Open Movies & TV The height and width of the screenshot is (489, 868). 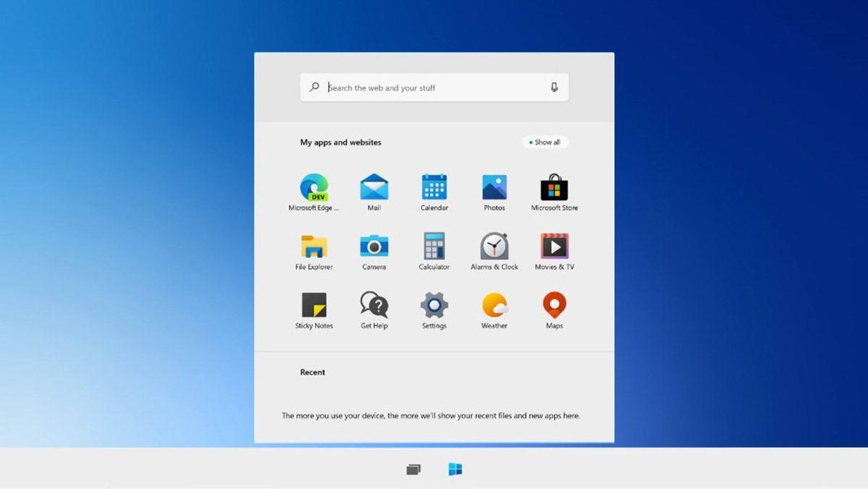[553, 247]
